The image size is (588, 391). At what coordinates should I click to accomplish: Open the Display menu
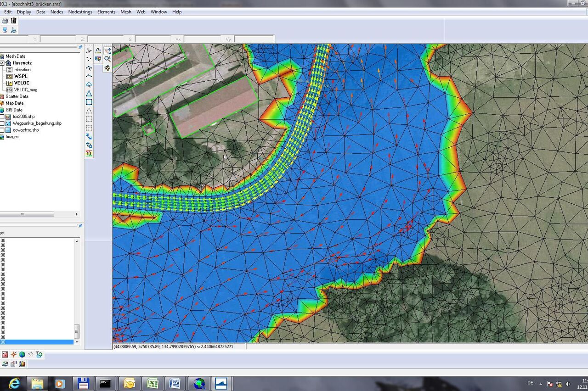pyautogui.click(x=24, y=12)
